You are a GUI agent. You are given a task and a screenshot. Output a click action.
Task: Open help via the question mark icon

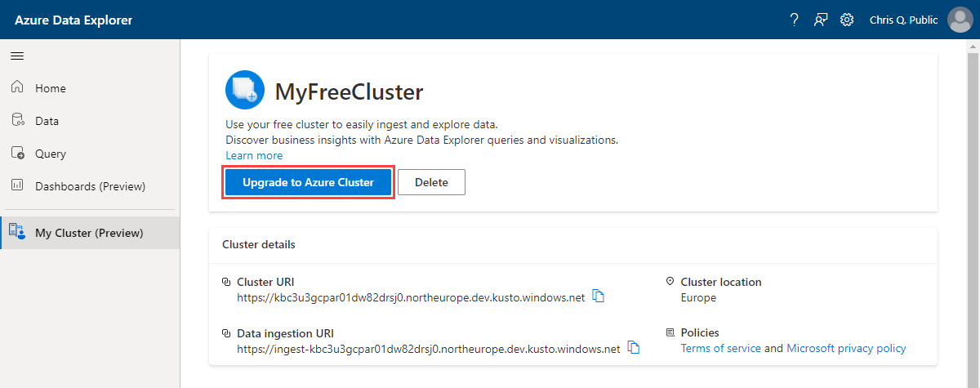[794, 20]
